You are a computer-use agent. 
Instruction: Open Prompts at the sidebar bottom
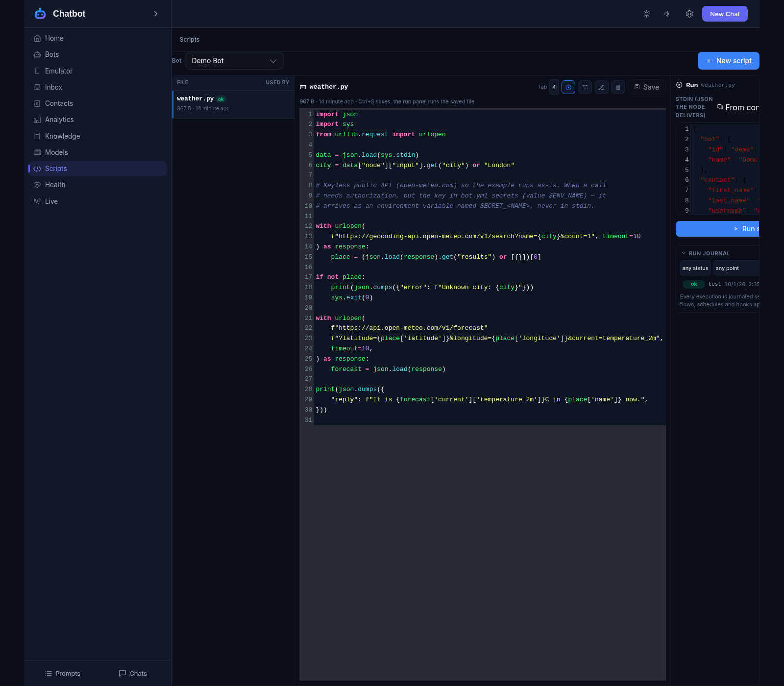pos(62,673)
